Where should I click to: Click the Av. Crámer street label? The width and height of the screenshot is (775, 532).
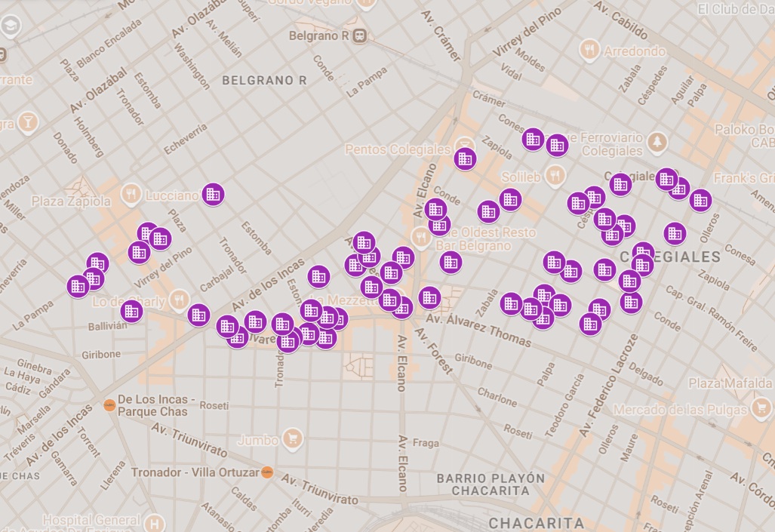pyautogui.click(x=441, y=35)
